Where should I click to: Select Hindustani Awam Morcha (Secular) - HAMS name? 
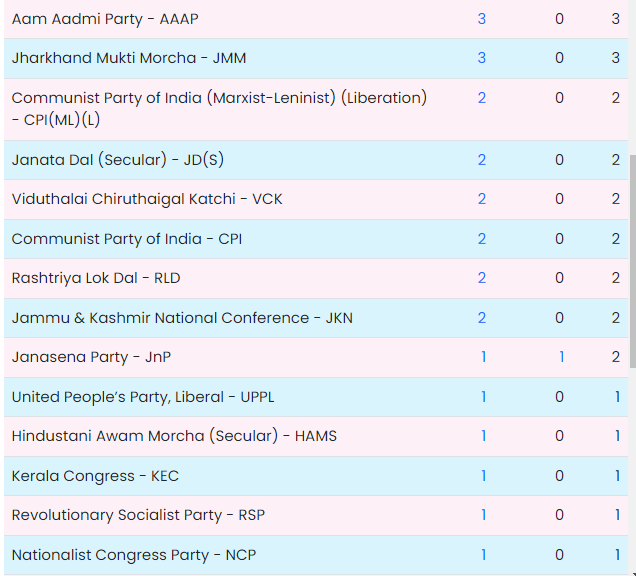(x=174, y=436)
